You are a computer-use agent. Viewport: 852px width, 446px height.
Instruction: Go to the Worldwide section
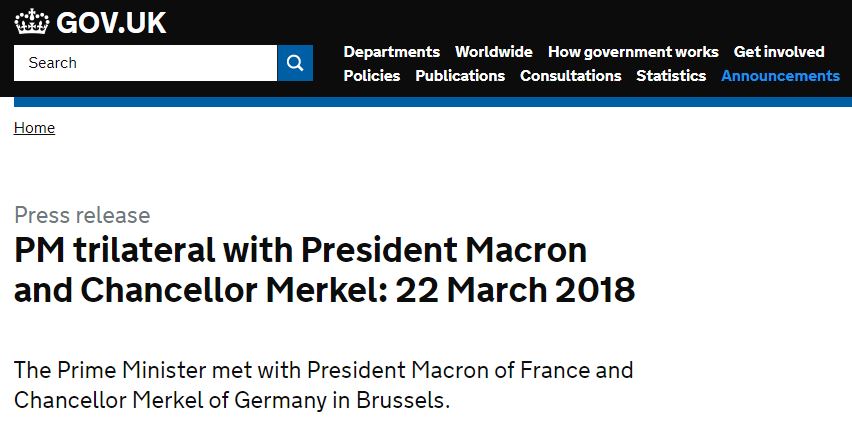(x=494, y=52)
